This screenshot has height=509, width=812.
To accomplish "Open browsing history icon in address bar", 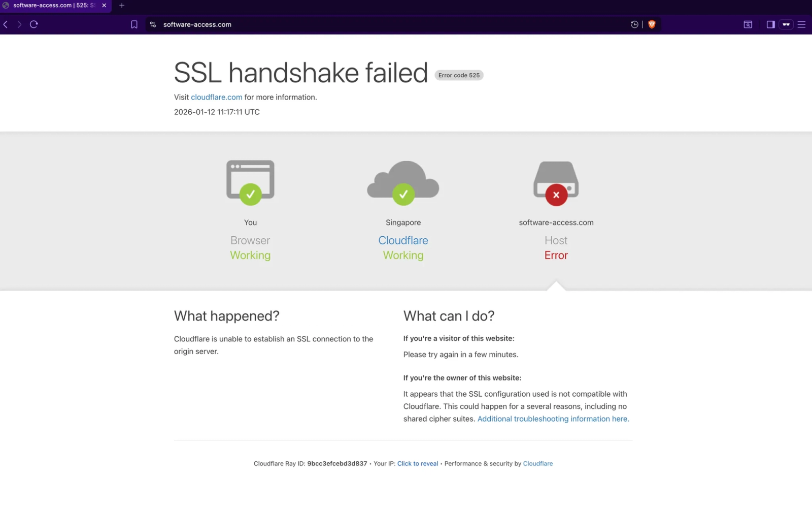I will [x=634, y=24].
